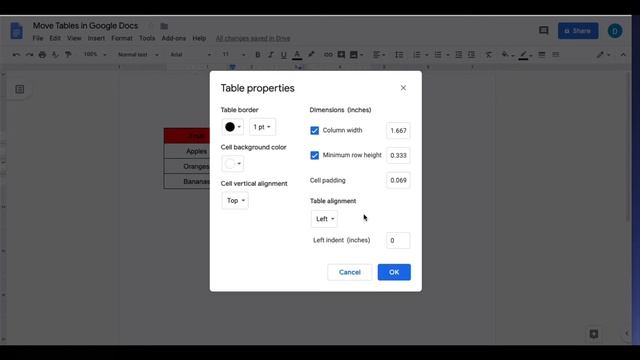The image size is (640, 360).
Task: Click the Cell padding value field
Action: [x=398, y=180]
